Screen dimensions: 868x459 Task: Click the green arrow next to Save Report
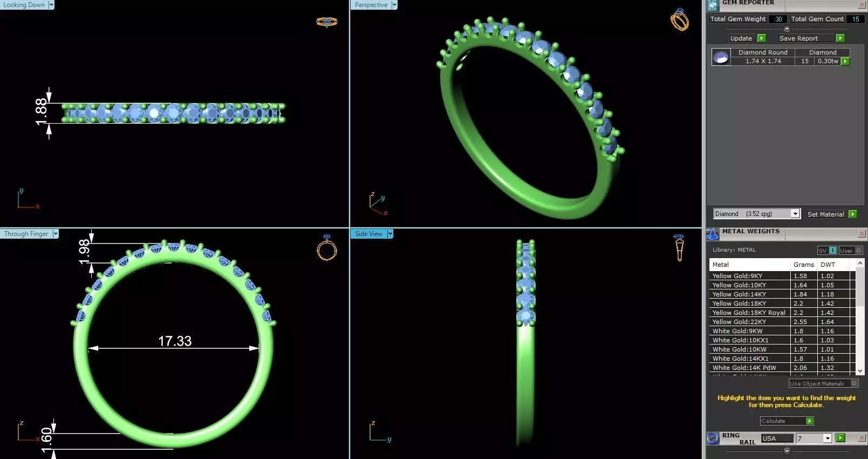[840, 38]
